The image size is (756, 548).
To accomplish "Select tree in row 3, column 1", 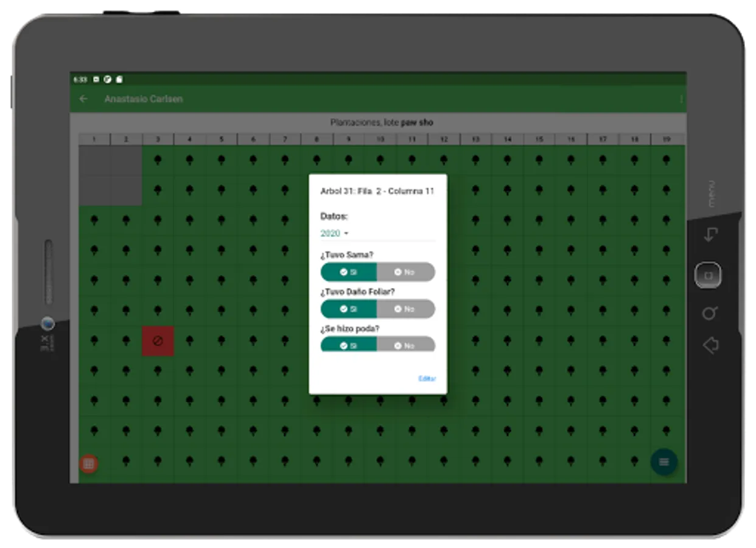I will pyautogui.click(x=94, y=220).
